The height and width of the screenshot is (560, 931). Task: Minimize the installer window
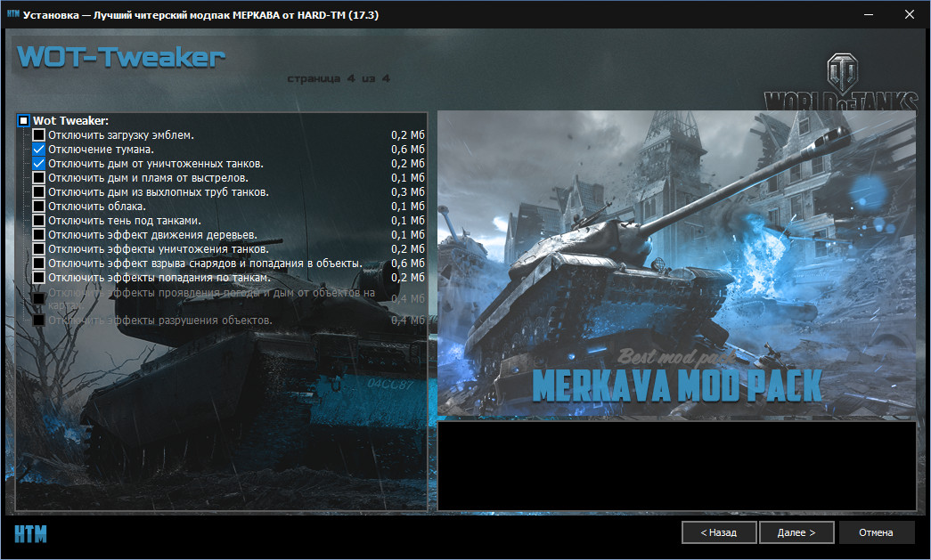(x=869, y=14)
